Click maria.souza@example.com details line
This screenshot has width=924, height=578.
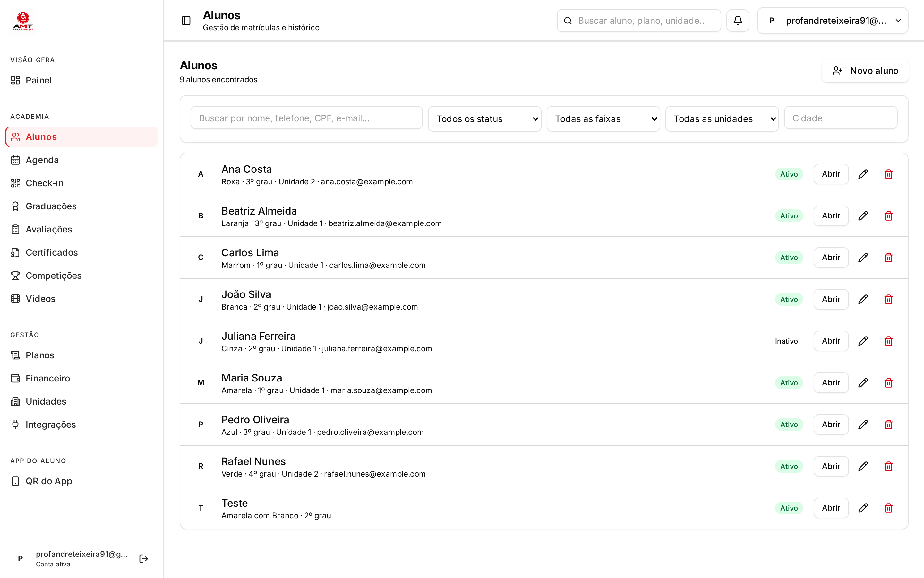click(x=327, y=390)
